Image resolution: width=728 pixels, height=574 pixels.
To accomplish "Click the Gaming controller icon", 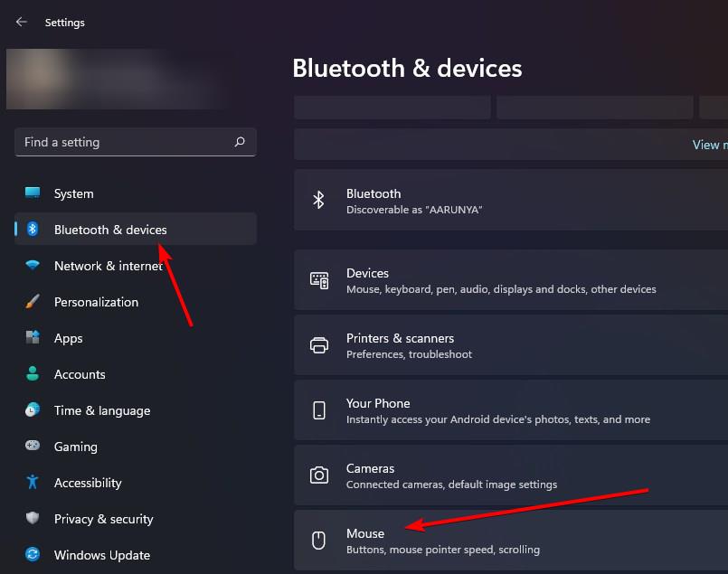I will coord(33,447).
